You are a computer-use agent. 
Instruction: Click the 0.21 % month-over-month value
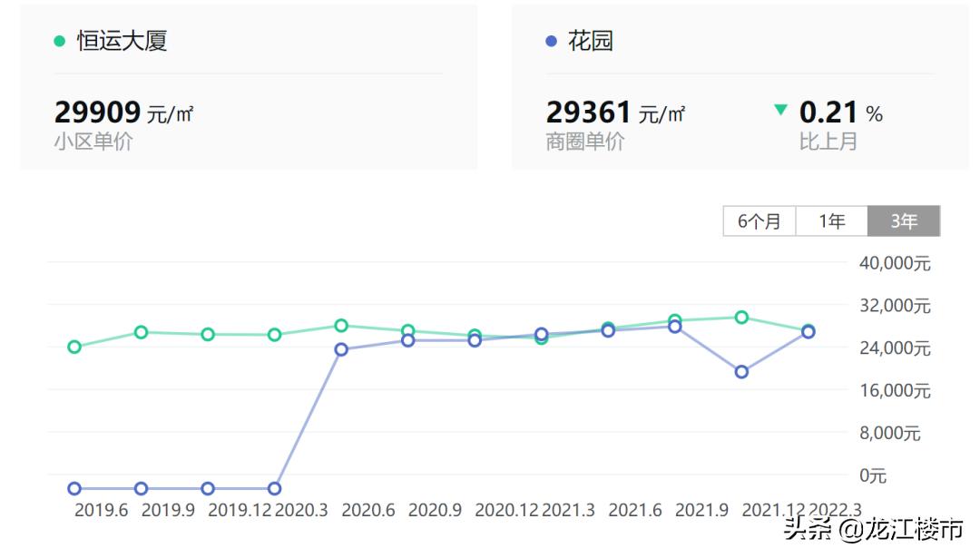point(840,113)
